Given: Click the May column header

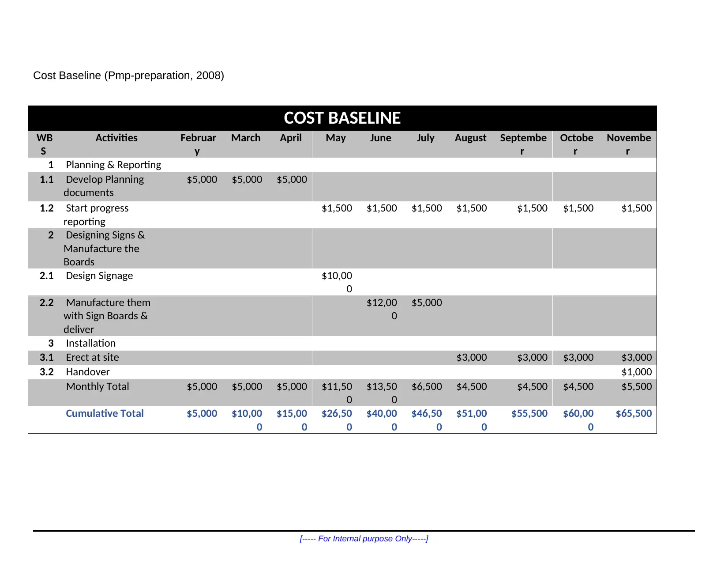Looking at the screenshot, I should 336,138.
